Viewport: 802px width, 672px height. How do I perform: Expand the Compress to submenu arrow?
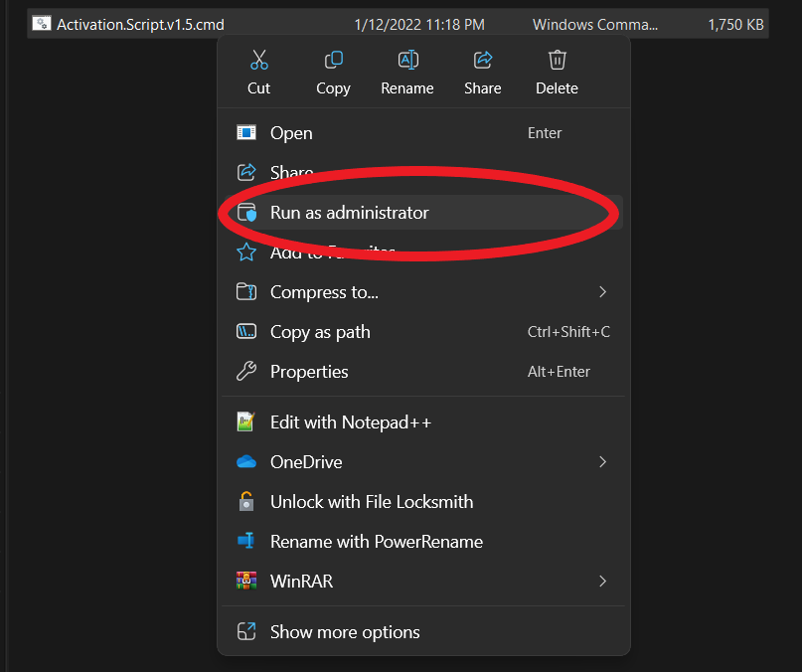coord(602,292)
